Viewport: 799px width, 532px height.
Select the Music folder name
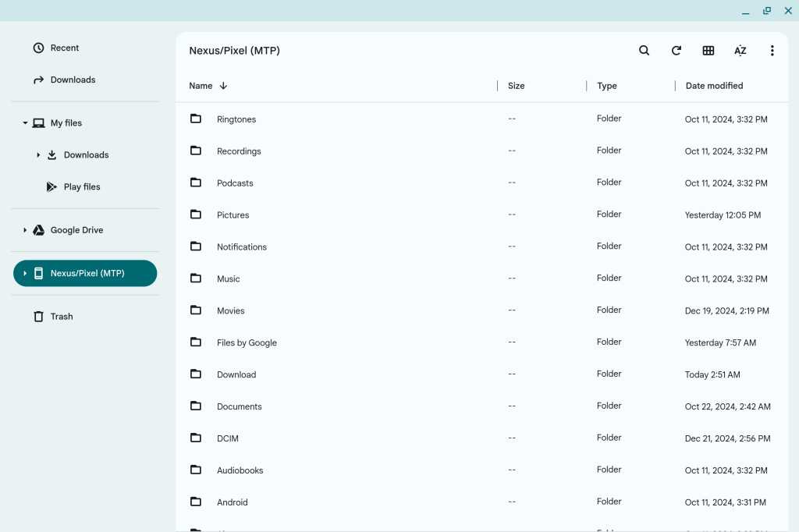[x=229, y=278]
